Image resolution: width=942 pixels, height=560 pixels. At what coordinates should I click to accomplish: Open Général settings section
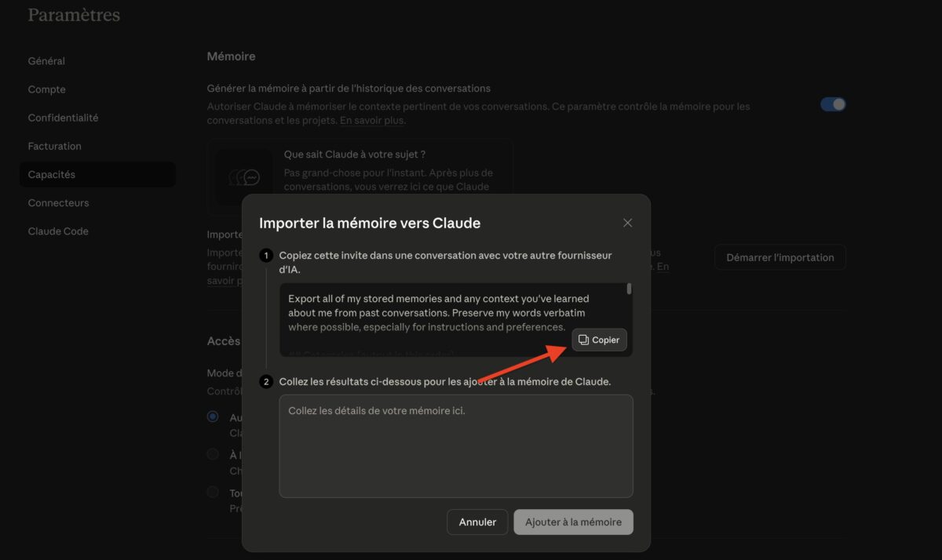(46, 61)
